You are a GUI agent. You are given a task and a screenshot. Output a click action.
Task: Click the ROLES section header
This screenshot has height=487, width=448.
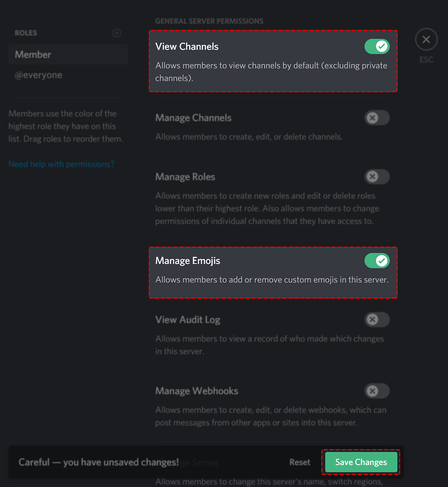(x=26, y=33)
